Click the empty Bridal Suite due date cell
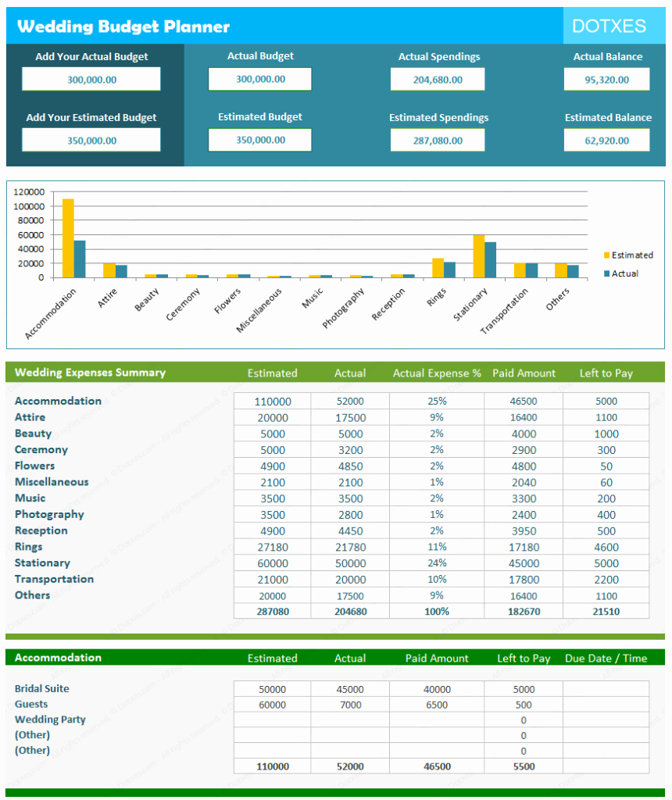 (606, 689)
